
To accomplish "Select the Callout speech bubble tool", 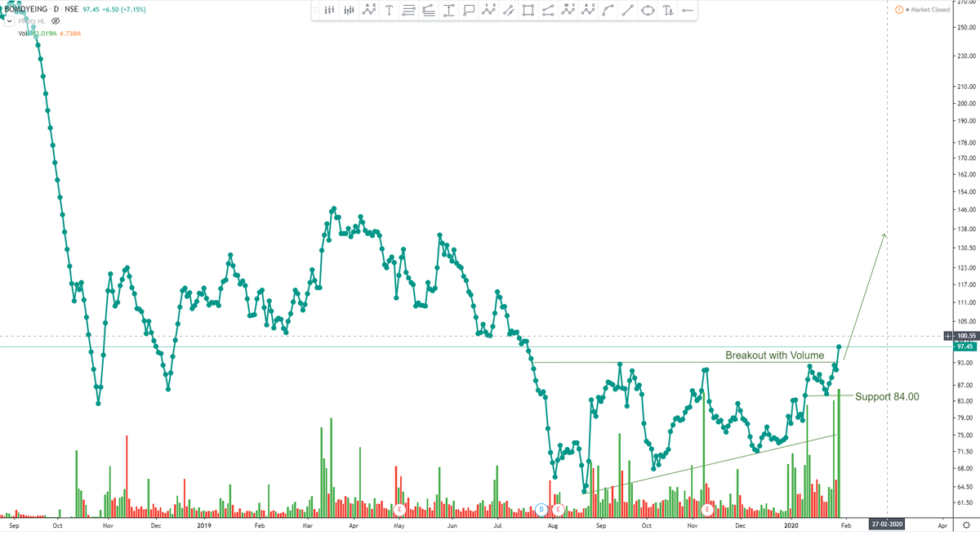I will 469,11.
